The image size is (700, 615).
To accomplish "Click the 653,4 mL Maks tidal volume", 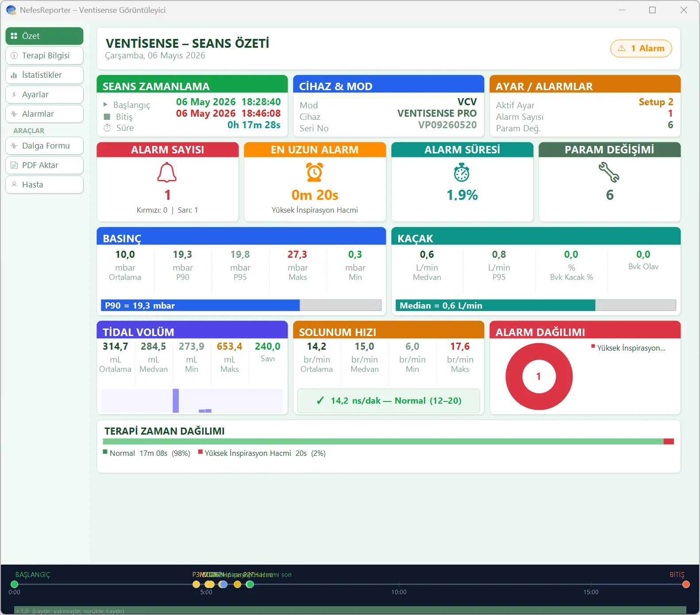I will (x=229, y=346).
